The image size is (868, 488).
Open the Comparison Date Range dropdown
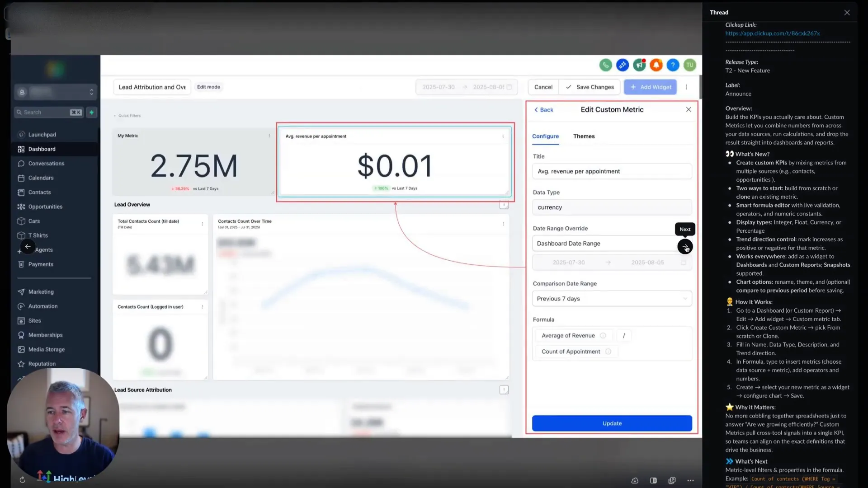pos(612,298)
